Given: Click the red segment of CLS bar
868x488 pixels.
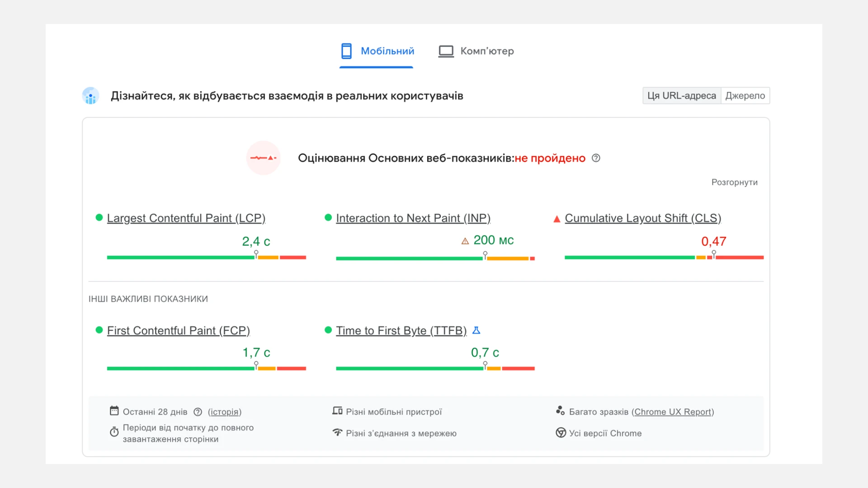Looking at the screenshot, I should pos(740,258).
